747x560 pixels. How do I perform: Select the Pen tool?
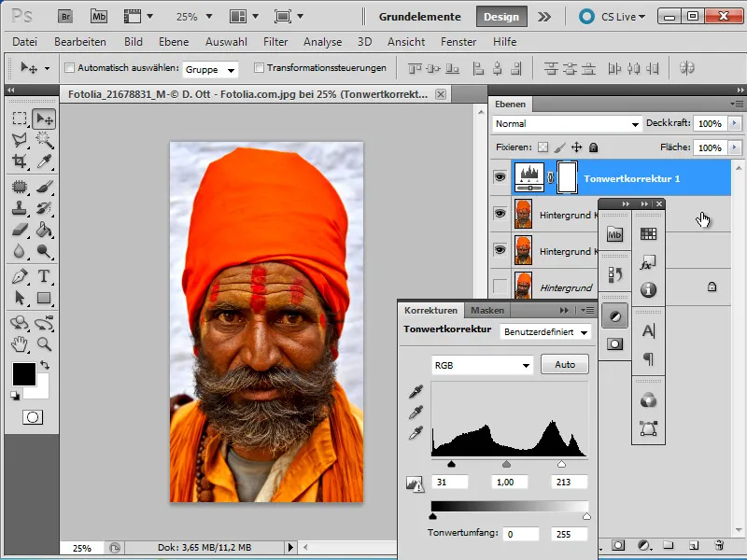click(20, 276)
